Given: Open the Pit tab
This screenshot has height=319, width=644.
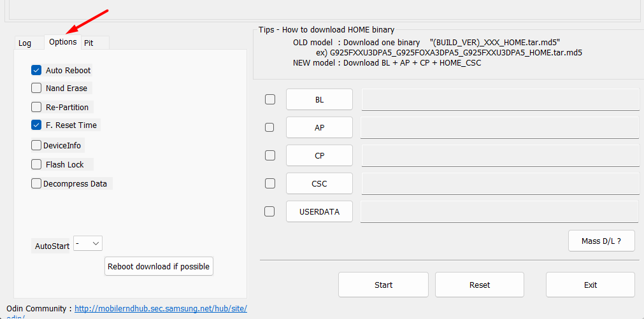Looking at the screenshot, I should [89, 43].
